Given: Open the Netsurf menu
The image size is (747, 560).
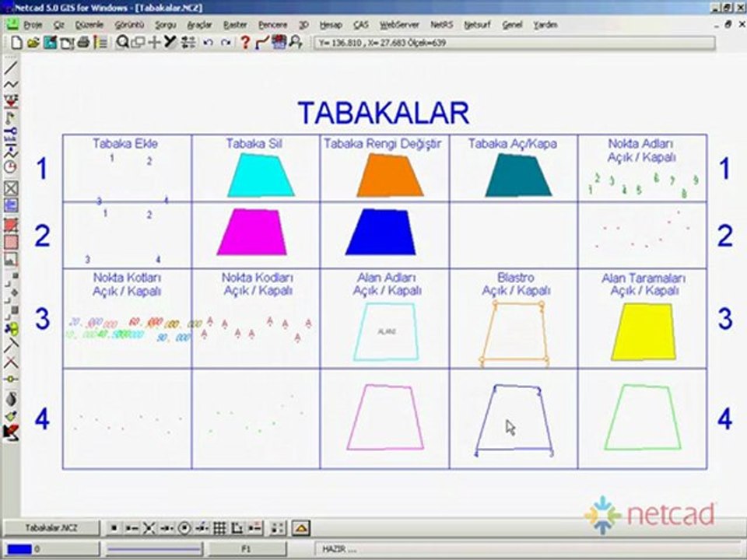Looking at the screenshot, I should pyautogui.click(x=477, y=25).
